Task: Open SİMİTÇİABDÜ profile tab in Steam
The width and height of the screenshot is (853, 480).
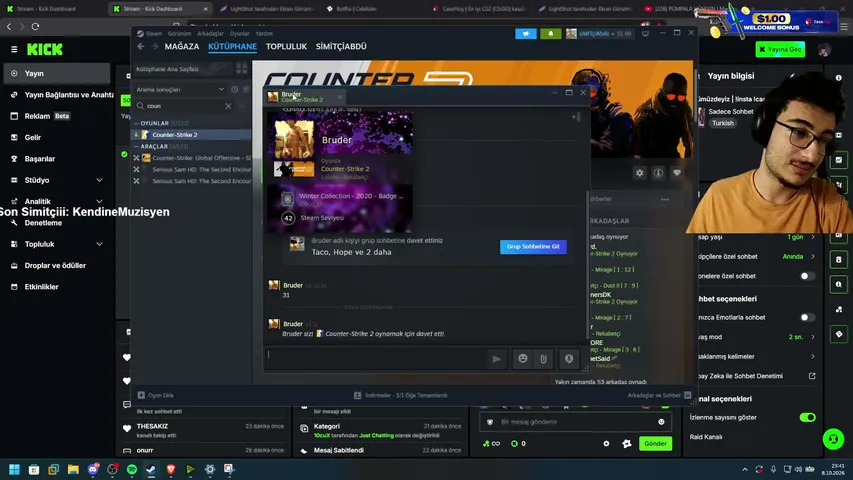Action: click(x=341, y=47)
